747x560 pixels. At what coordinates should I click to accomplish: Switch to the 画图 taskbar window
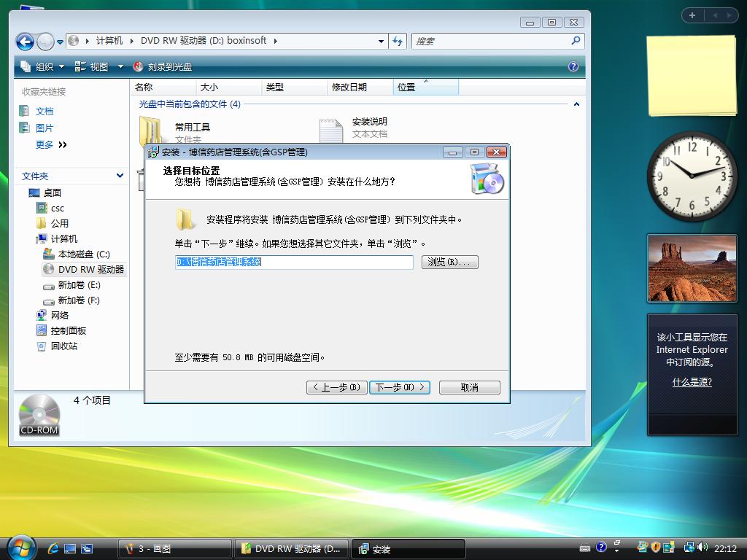click(174, 549)
